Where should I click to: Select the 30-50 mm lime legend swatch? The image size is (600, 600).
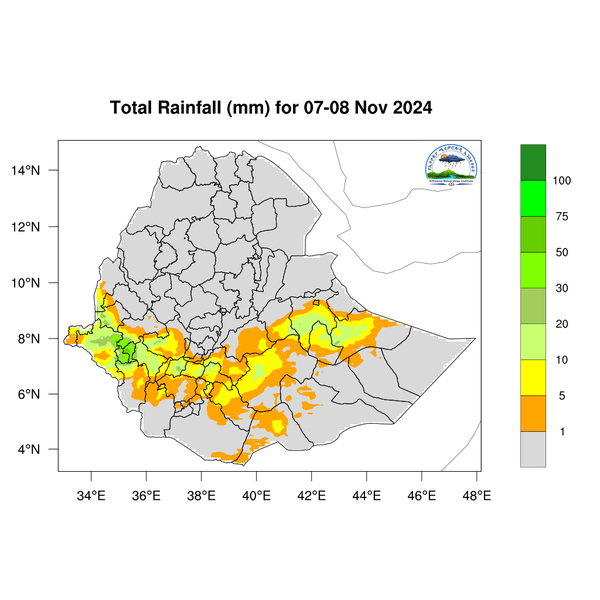tap(533, 270)
